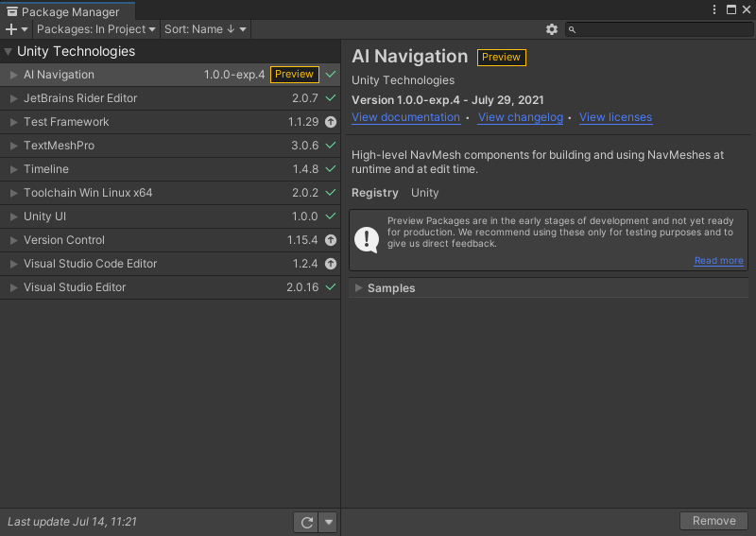Click the Registry Unity label

[x=395, y=193]
